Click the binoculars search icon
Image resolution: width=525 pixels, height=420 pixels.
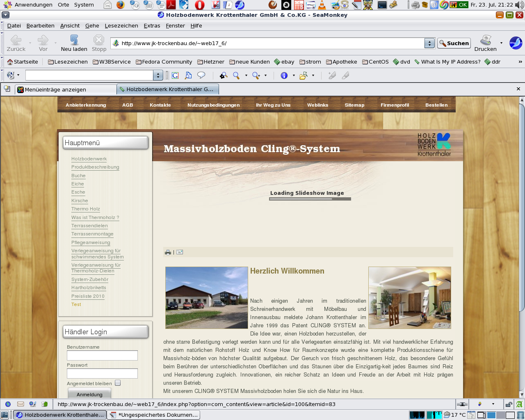224,75
